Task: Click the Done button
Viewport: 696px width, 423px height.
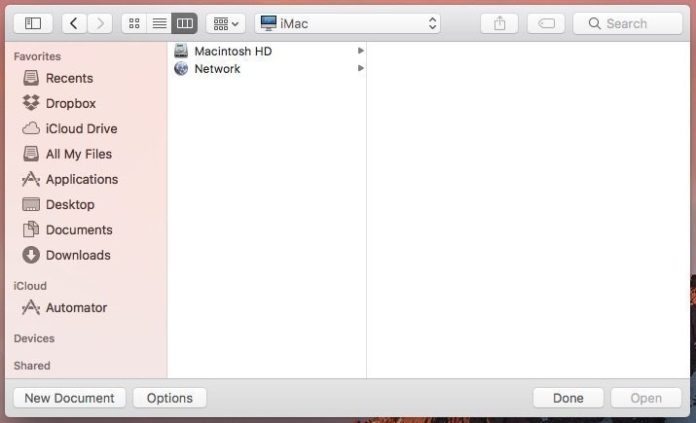Action: point(568,398)
